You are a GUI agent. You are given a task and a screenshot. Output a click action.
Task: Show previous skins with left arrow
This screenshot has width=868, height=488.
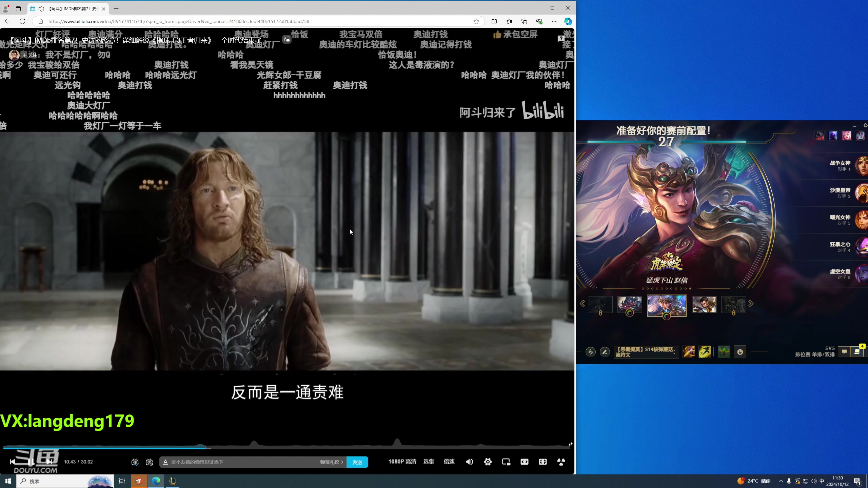[582, 304]
